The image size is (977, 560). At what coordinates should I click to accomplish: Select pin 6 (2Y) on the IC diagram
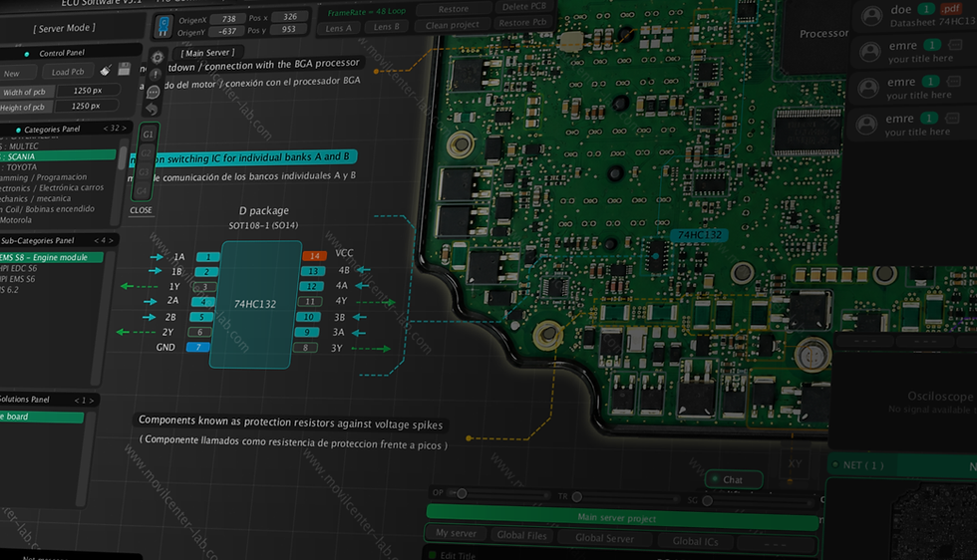point(200,332)
